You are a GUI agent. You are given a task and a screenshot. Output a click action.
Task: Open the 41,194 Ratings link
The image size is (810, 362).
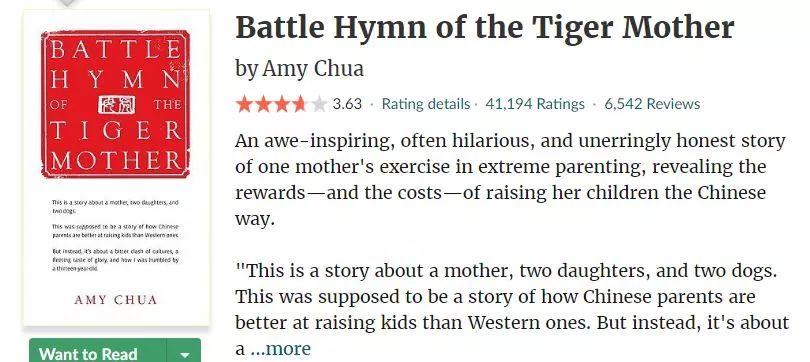(535, 104)
